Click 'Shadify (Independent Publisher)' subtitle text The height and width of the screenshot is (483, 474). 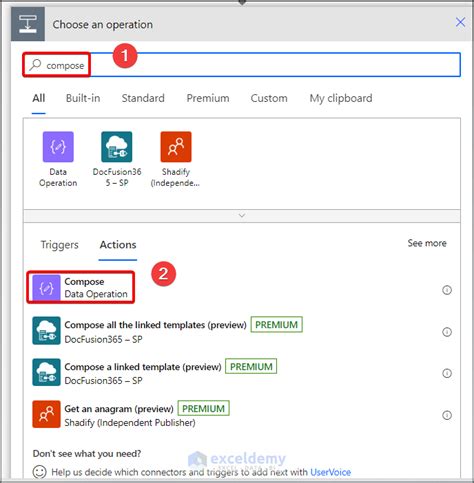click(130, 423)
